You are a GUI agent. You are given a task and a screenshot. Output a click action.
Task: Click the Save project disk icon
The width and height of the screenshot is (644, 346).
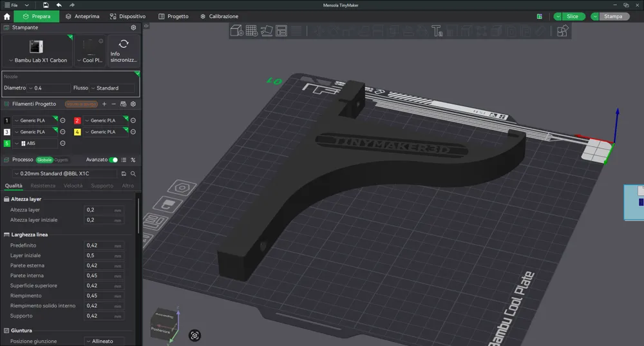click(x=46, y=5)
